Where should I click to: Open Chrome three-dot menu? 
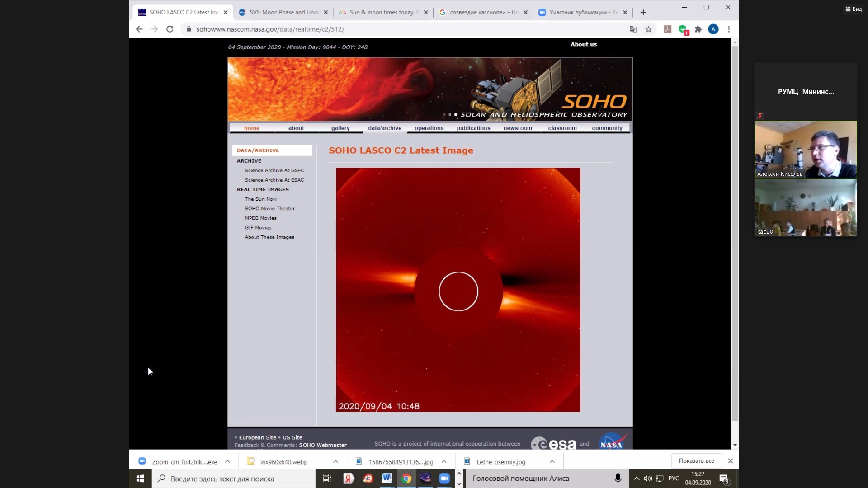point(729,29)
